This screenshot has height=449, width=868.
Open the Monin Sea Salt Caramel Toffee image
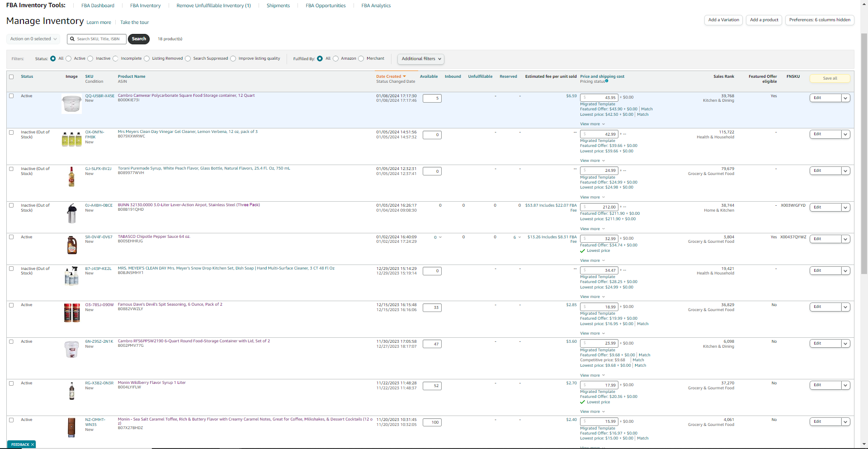pos(72,428)
